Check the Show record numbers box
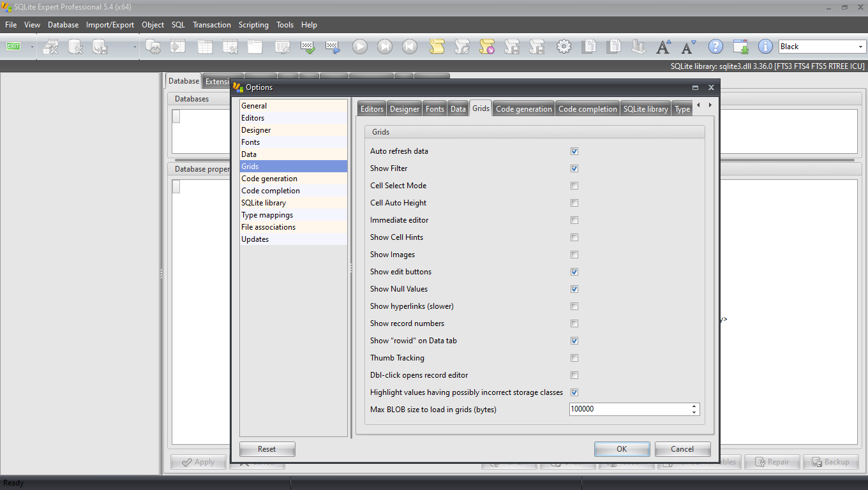 tap(574, 323)
